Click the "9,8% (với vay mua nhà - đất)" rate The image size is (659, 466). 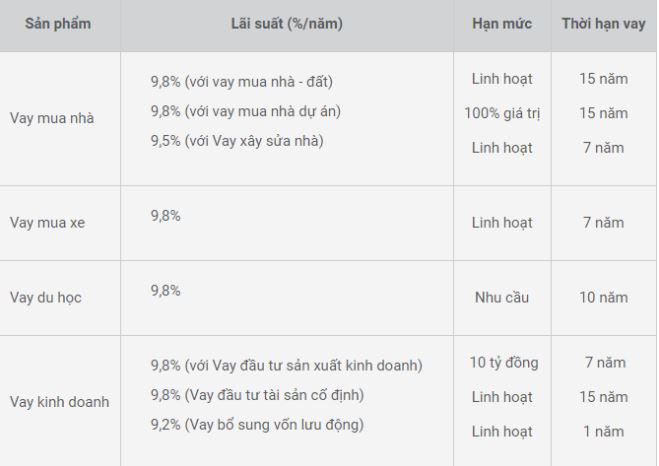click(x=241, y=80)
